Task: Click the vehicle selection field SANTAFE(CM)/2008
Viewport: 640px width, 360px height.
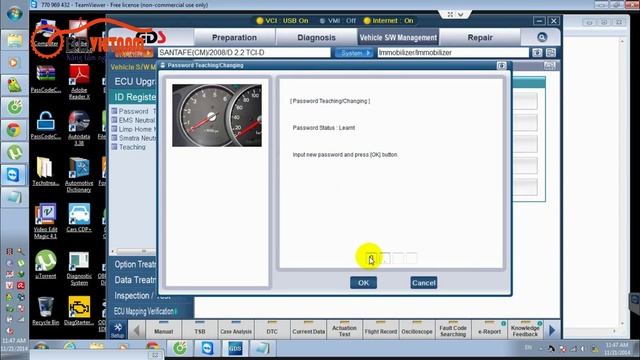Action: (244, 53)
